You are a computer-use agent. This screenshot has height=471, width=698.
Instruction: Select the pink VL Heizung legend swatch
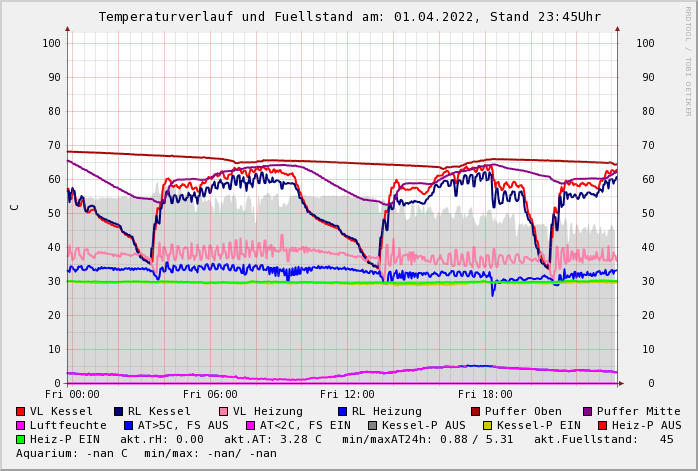point(224,411)
